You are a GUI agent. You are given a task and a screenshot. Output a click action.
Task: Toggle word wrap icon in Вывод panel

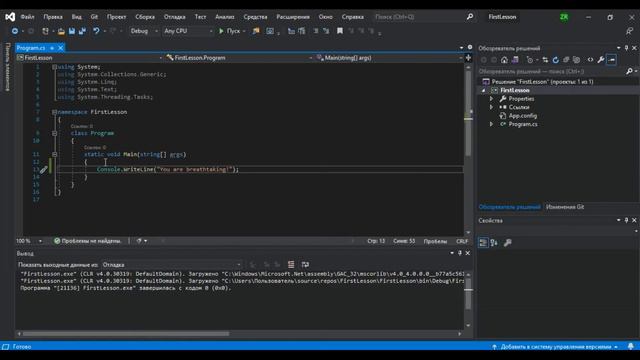click(305, 265)
